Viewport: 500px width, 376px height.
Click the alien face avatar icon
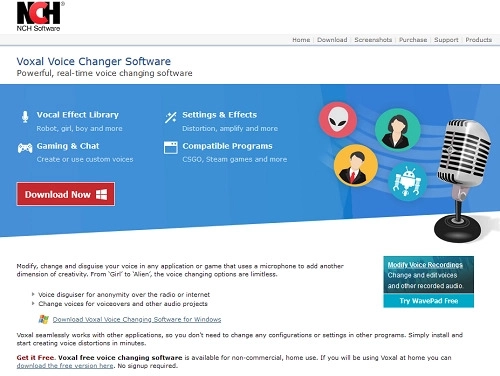(x=338, y=120)
